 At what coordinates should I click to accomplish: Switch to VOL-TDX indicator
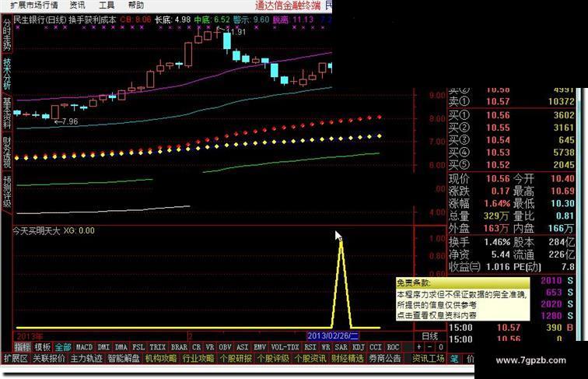(285, 347)
